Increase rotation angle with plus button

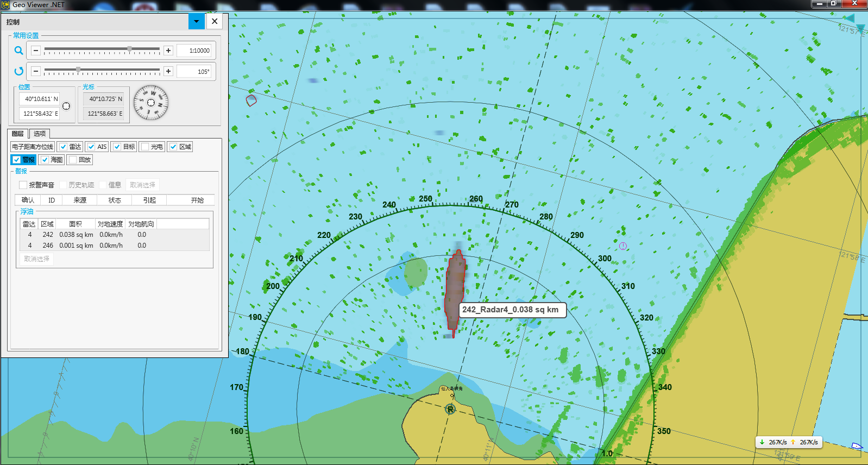click(168, 71)
